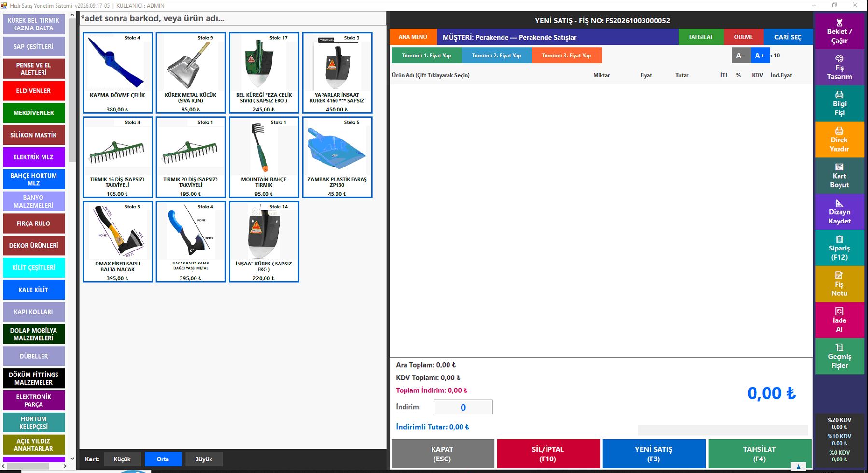The width and height of the screenshot is (868, 473).
Task: Click the green TAHSİLAT header button
Action: [x=700, y=37]
